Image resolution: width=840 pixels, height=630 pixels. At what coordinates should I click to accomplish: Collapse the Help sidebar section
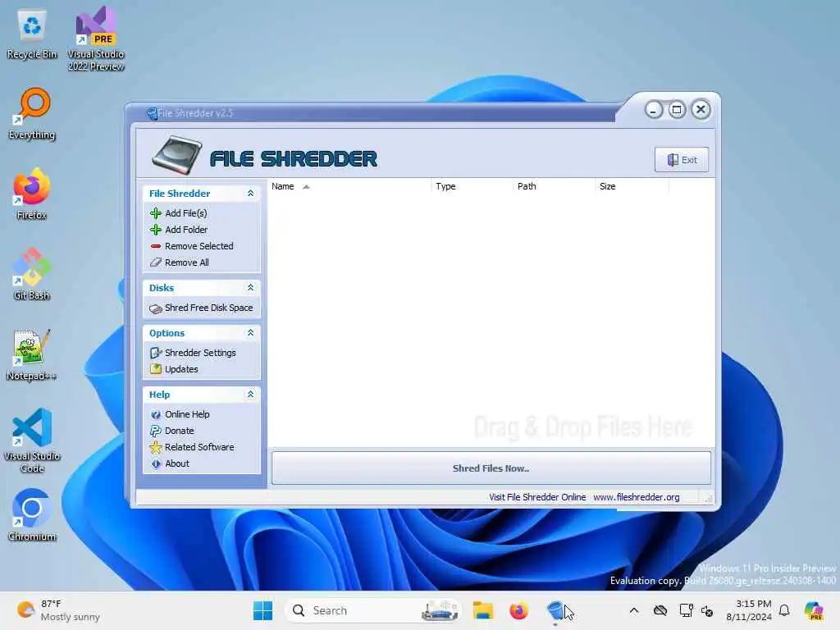(250, 395)
